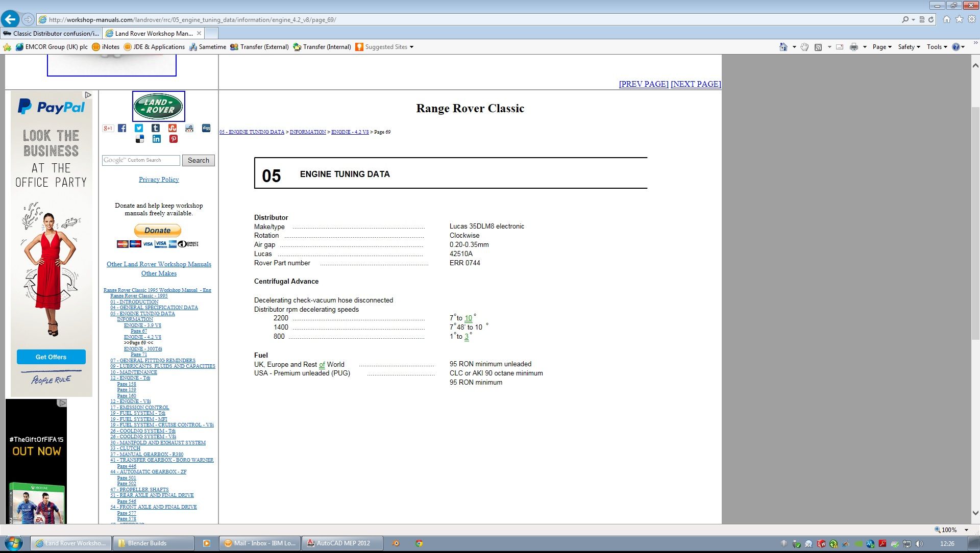Open the gear Tools icon at top right
980x553 pixels.
click(x=972, y=19)
